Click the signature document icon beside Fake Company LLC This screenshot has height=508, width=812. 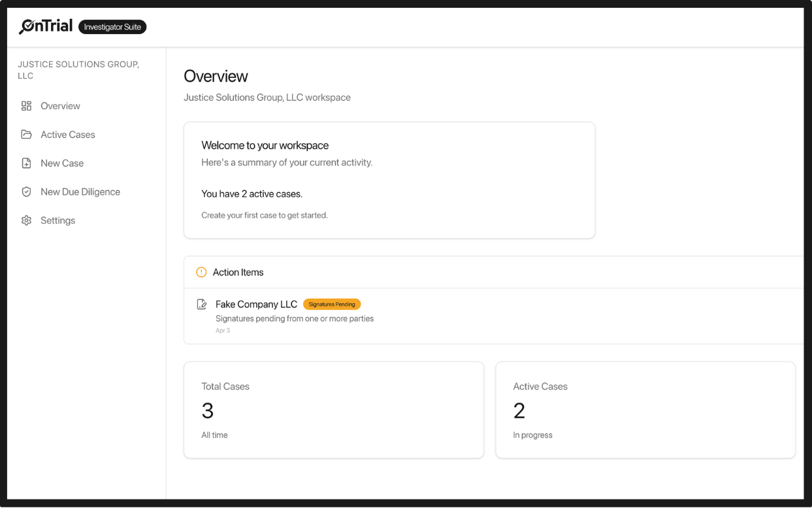click(x=202, y=305)
